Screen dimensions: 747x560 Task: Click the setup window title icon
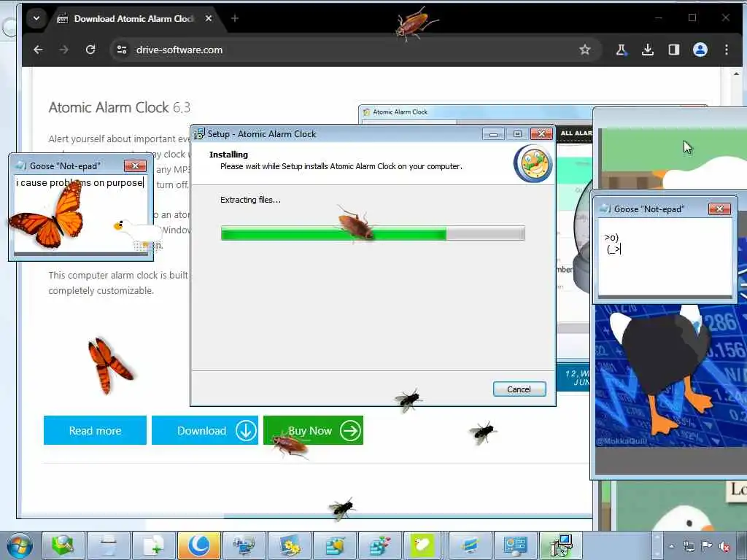[199, 134]
